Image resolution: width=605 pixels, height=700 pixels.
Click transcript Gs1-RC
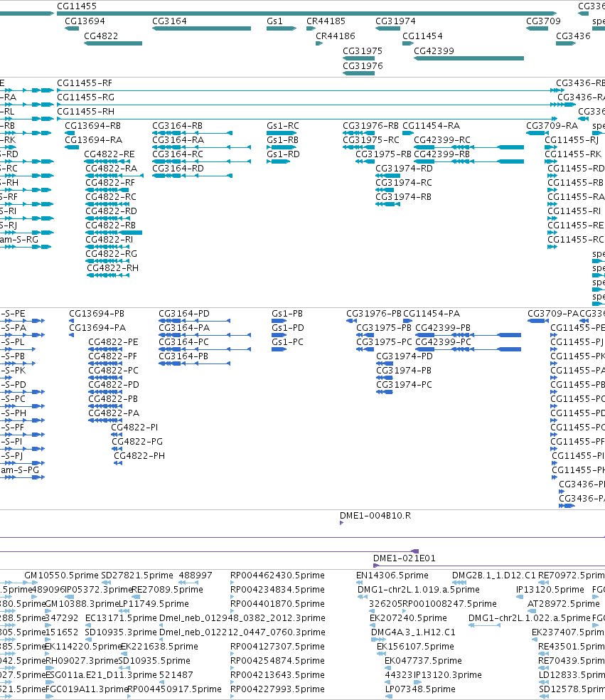(282, 126)
